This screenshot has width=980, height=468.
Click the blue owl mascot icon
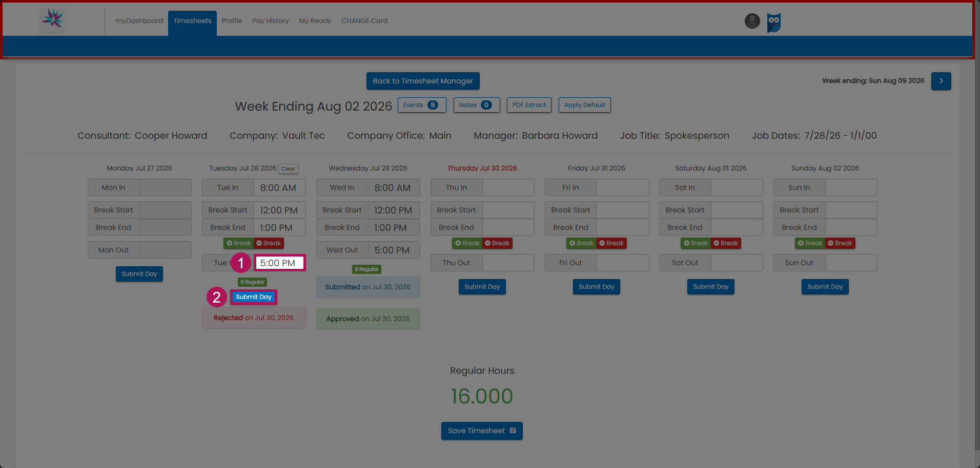coord(774,23)
